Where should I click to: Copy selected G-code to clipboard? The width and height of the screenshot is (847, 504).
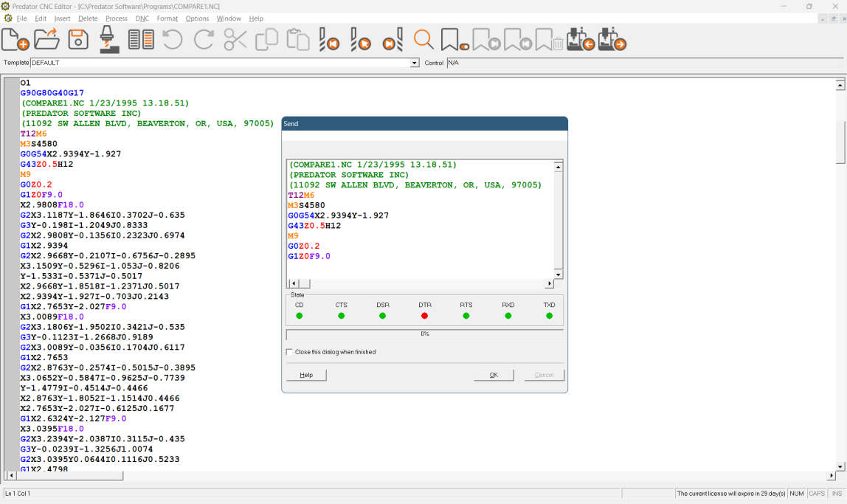(x=266, y=40)
